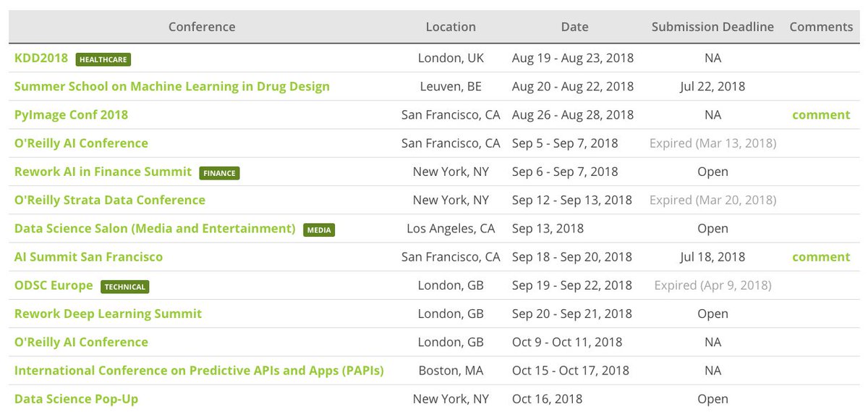Select date 'Aug 20 - Aug 22, 2018'
Image resolution: width=868 pixels, height=412 pixels.
tap(572, 86)
